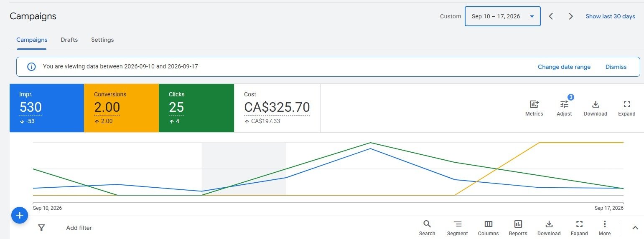Go to the previous date period
The width and height of the screenshot is (644, 239).
tap(551, 16)
